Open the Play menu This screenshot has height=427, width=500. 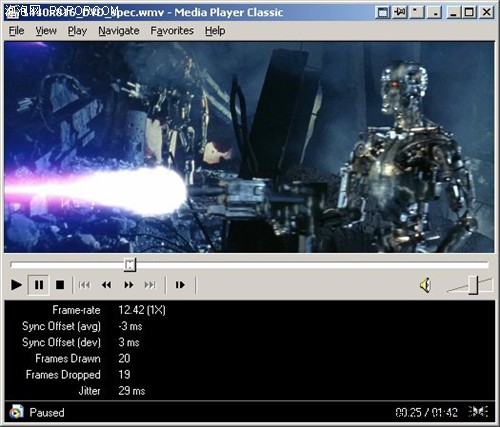pos(77,31)
